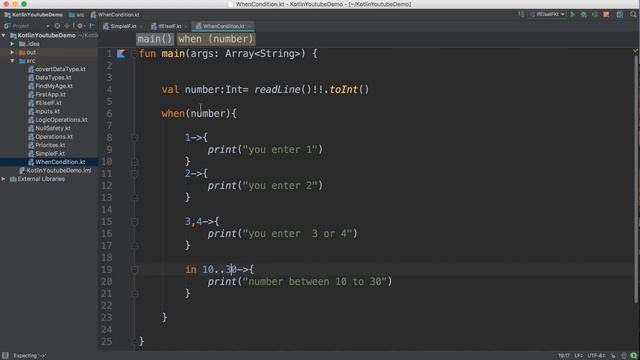This screenshot has width=640, height=360.
Task: Click the "number between 10 to 30" string
Action: [314, 282]
